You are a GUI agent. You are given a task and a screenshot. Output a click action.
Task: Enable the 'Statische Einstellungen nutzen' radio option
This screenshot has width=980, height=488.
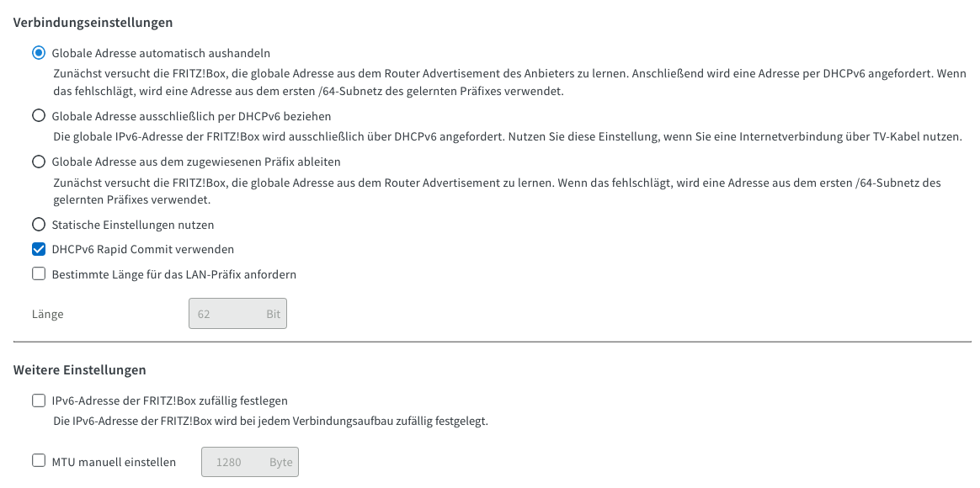coord(39,225)
